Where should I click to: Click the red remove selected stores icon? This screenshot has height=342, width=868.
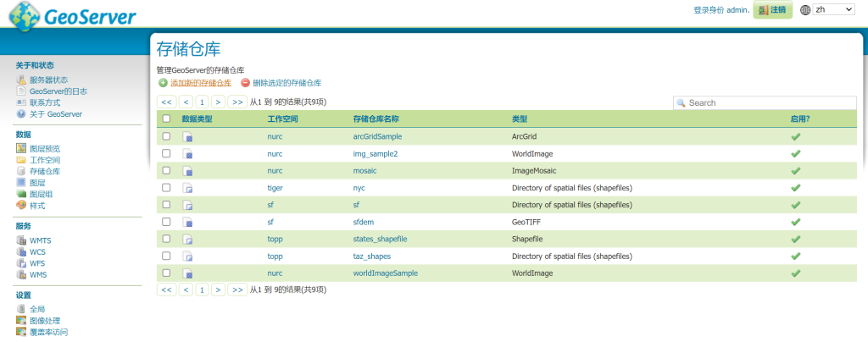[x=245, y=83]
